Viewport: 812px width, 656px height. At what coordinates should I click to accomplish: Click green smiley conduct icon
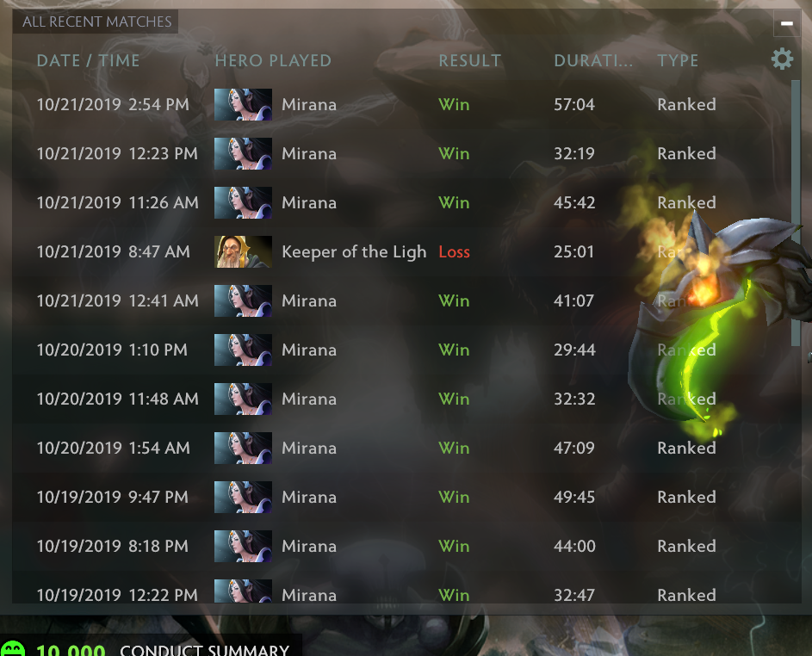click(x=12, y=649)
